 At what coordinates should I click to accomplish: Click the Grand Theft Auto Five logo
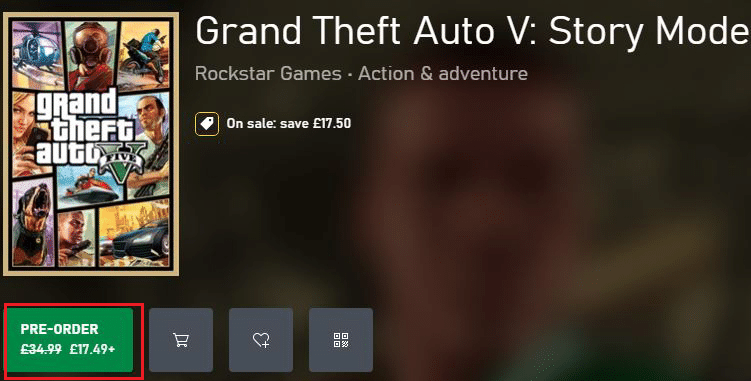pyautogui.click(x=90, y=132)
